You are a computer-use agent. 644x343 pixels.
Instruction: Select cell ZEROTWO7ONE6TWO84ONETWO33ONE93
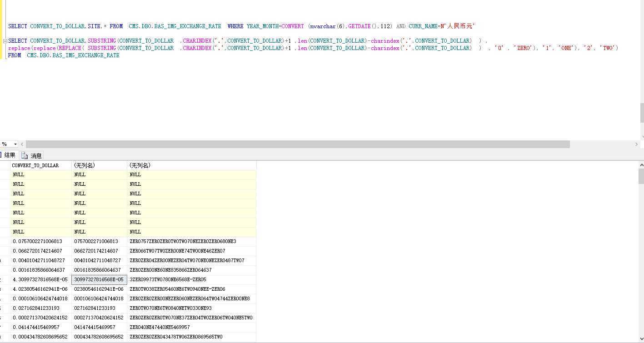coord(191,308)
